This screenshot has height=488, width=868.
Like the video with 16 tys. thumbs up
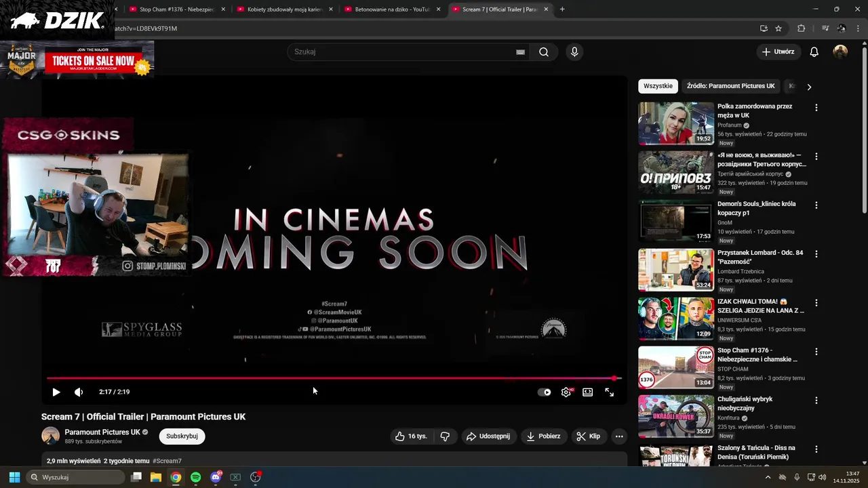coord(411,436)
